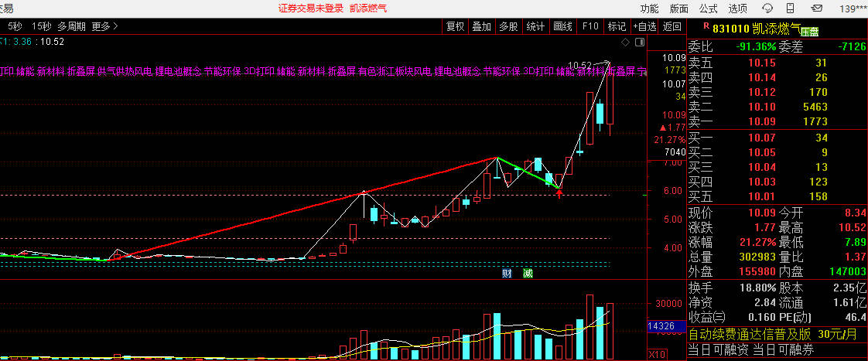Click the 自动续费通达信普及版 promotion link

(x=749, y=335)
